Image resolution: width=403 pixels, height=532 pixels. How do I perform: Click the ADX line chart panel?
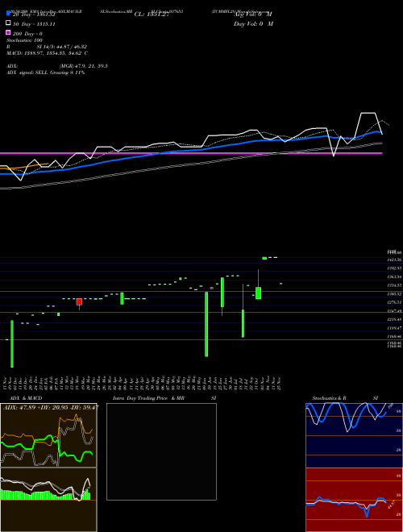48,435
